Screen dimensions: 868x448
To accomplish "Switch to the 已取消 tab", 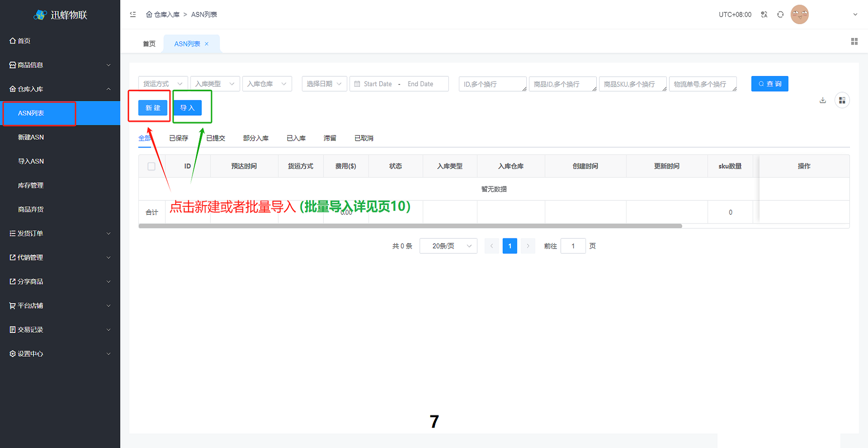I will (x=364, y=138).
